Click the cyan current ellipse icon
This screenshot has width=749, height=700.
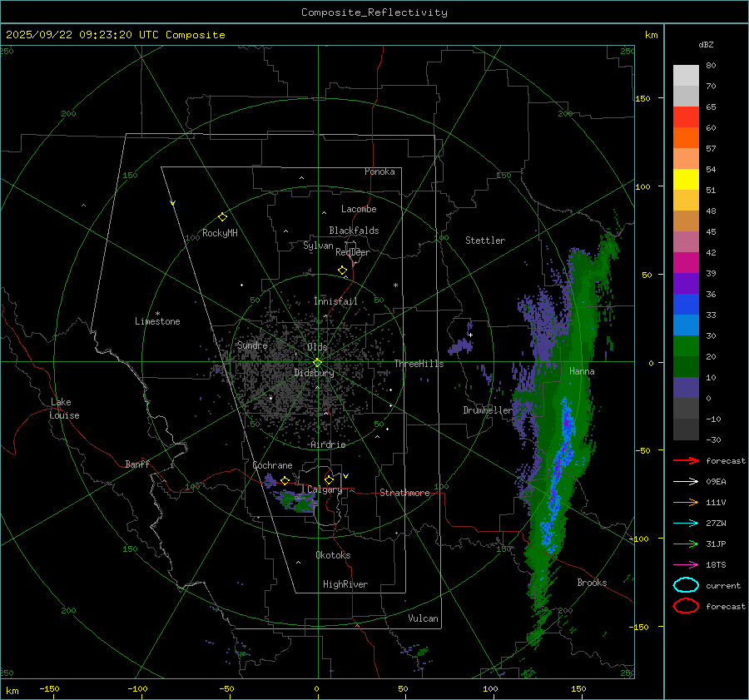pyautogui.click(x=686, y=585)
